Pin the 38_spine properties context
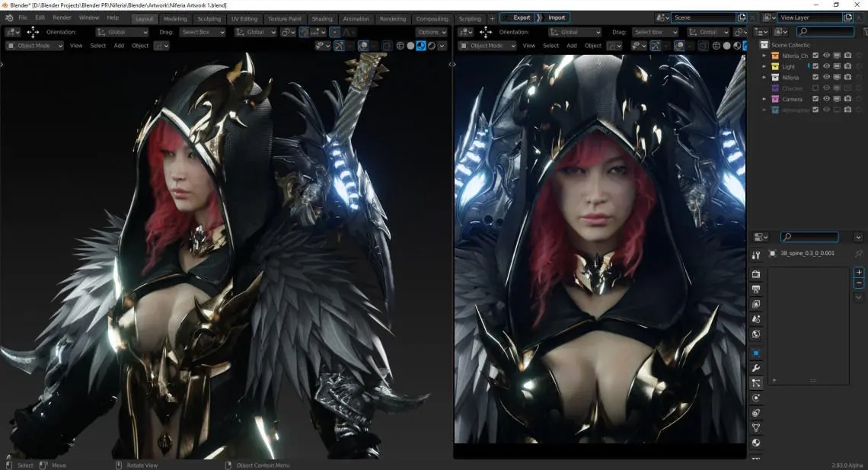Viewport: 868px width, 470px height. (859, 254)
